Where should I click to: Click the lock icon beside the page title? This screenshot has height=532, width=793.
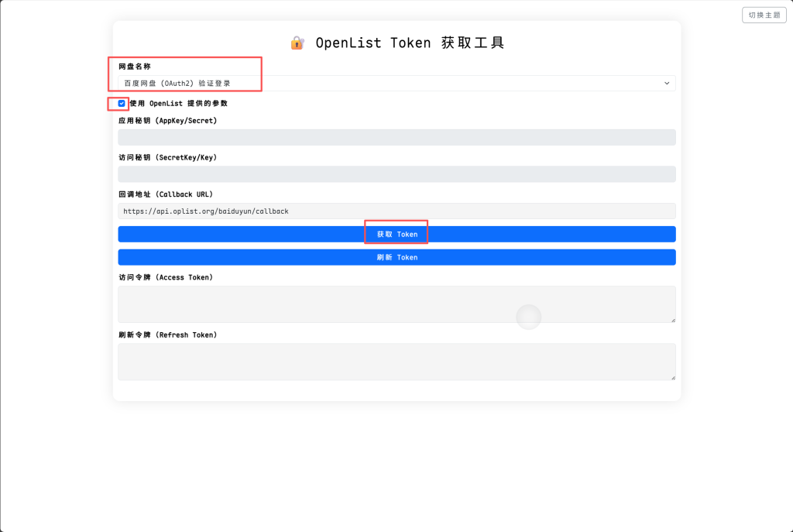click(297, 43)
